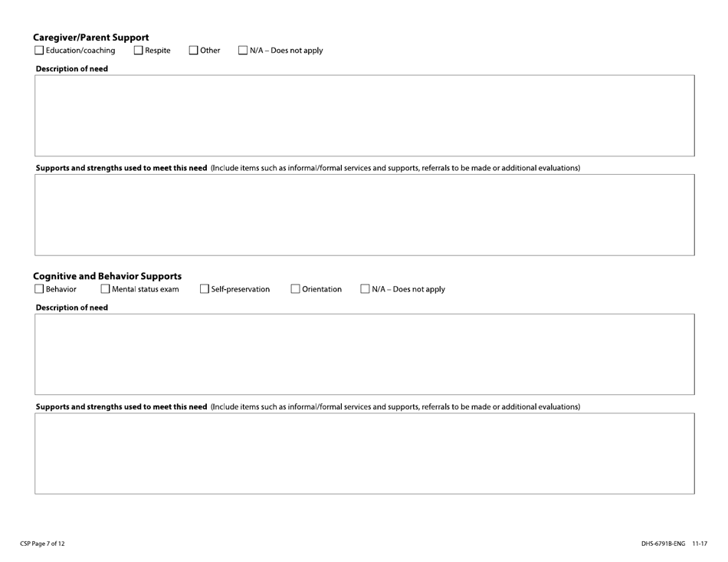Click the Supports and strengths field under Cognitive and Behavior Supports
Image resolution: width=728 pixels, height=562 pixels.
click(364, 452)
